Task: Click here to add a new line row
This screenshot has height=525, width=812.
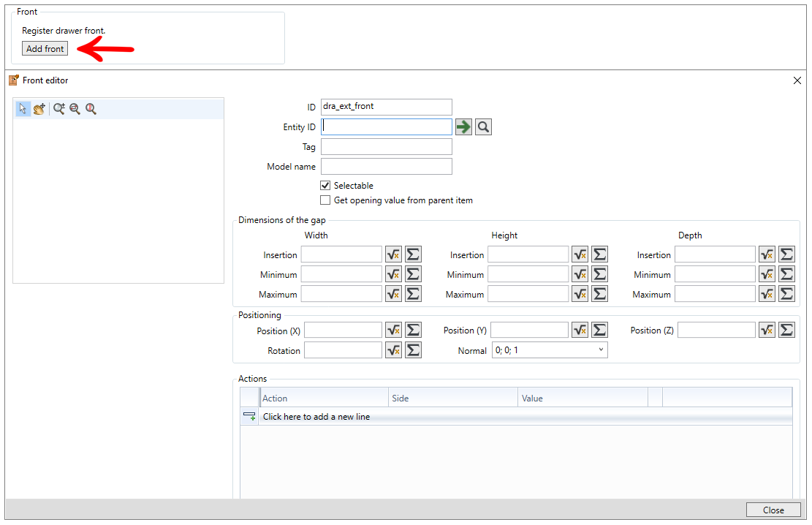Action: (516, 417)
